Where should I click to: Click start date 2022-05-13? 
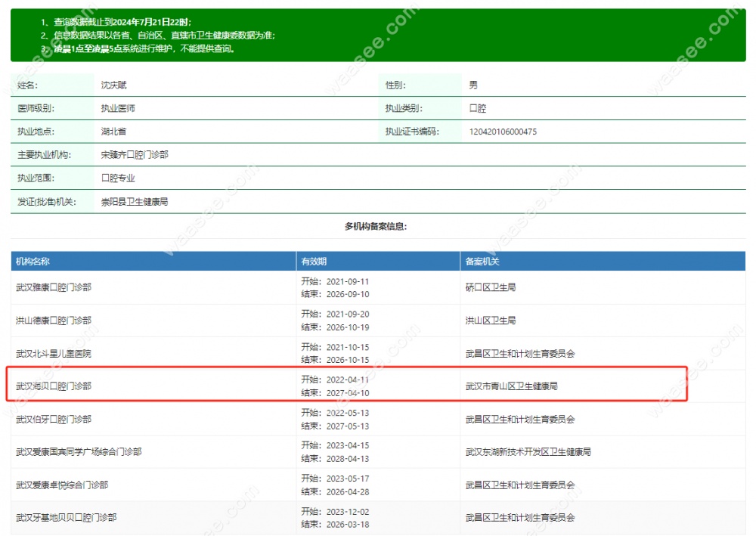tap(348, 413)
